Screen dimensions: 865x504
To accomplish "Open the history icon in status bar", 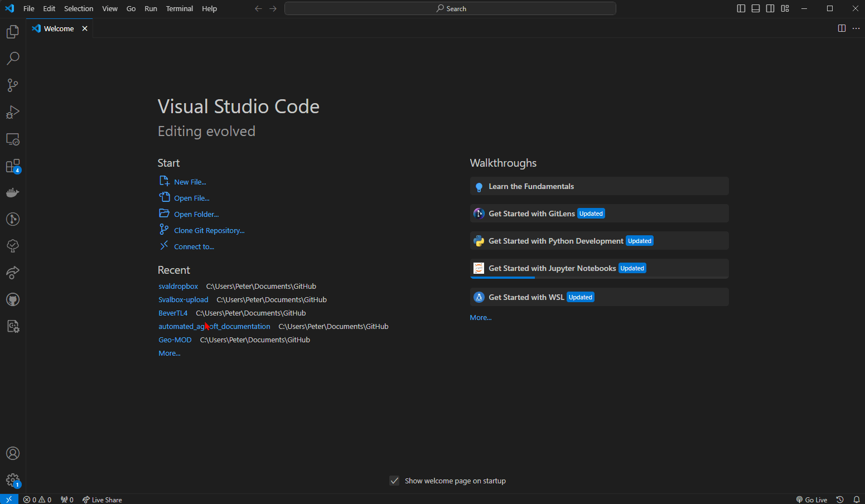I will click(840, 500).
